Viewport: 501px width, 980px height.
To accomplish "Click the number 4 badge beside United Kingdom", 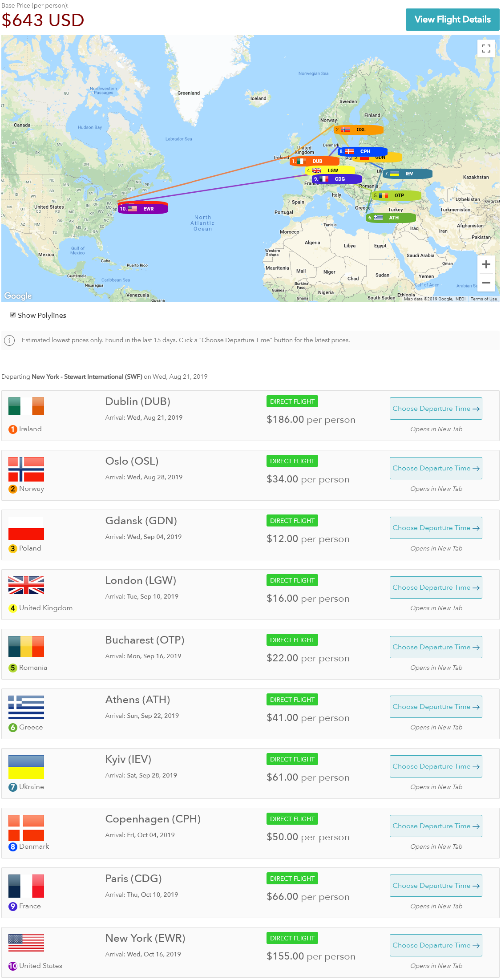I will 13,608.
